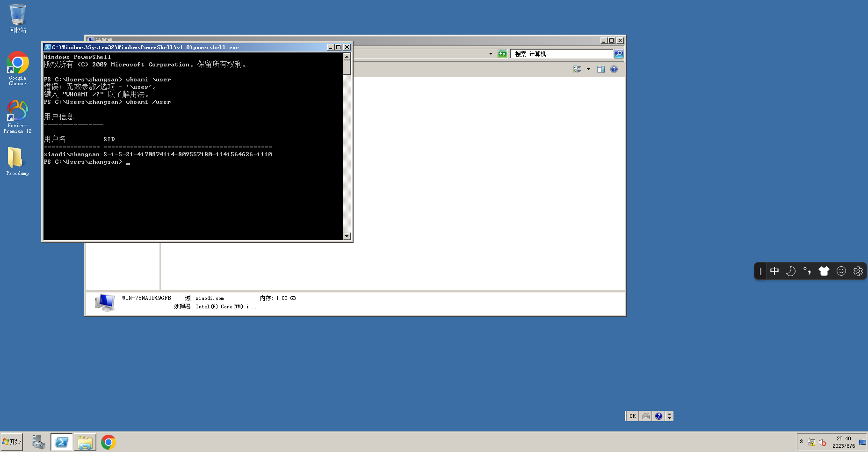Click the PowerShell window scrollbar down arrow

tap(347, 237)
